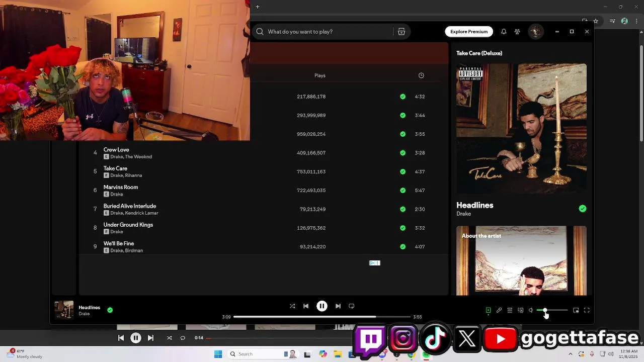Screen dimensions: 644x362
Task: Open artist link Kendrick Lamar
Action: [141, 213]
